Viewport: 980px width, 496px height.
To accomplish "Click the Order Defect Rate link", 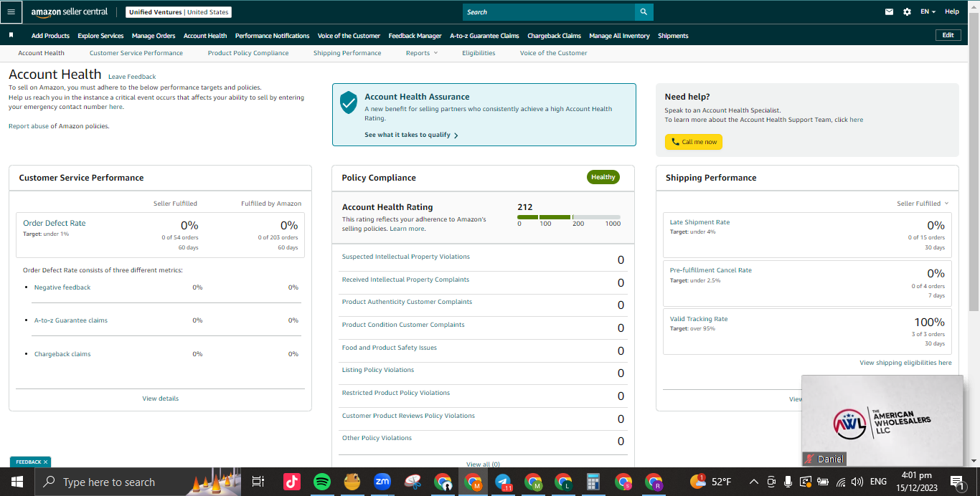I will coord(55,223).
